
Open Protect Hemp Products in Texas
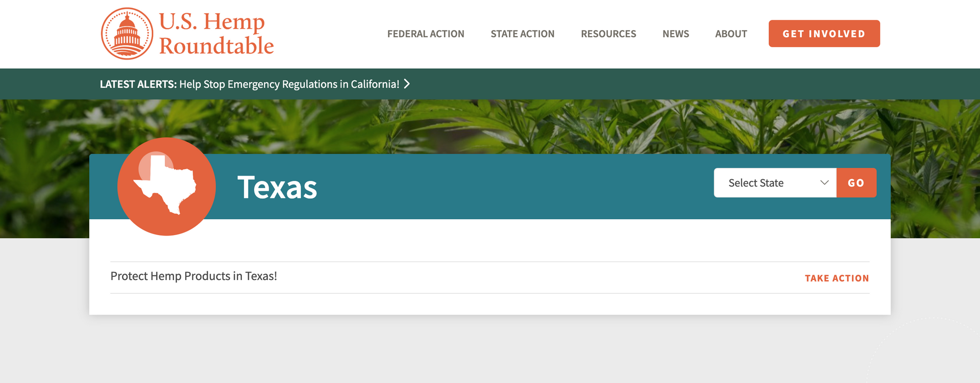193,276
